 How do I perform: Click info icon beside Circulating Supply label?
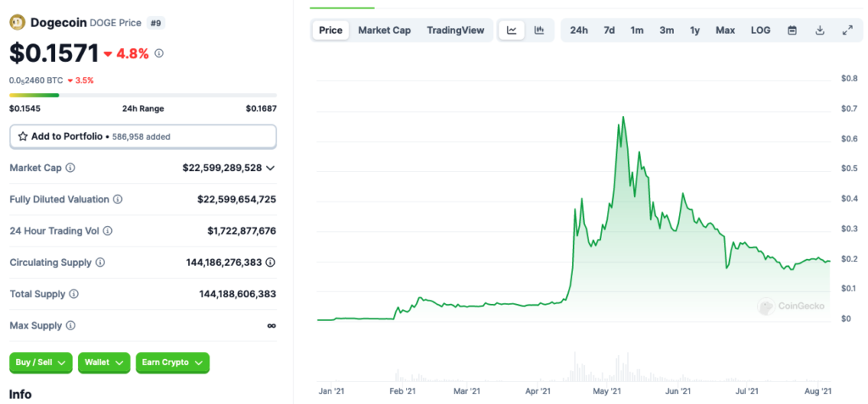point(100,263)
